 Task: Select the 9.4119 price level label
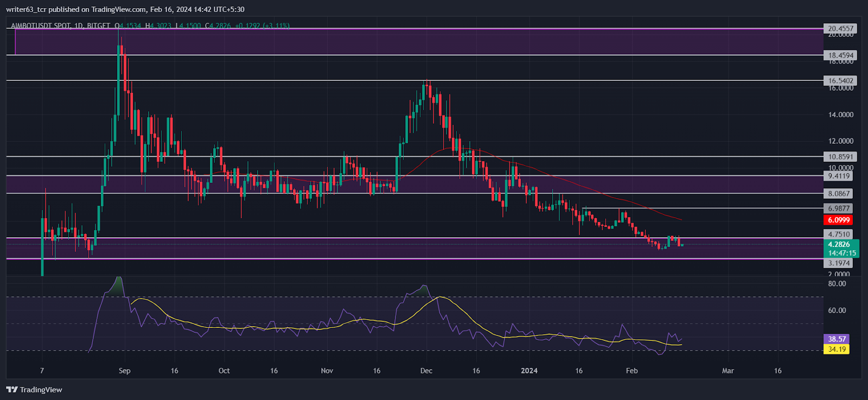(x=838, y=176)
